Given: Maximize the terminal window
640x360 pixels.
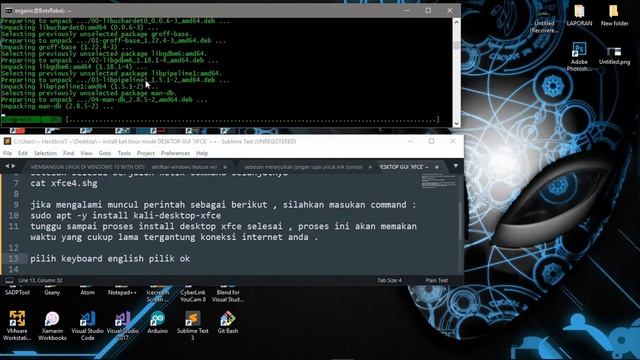Looking at the screenshot, I should click(428, 11).
